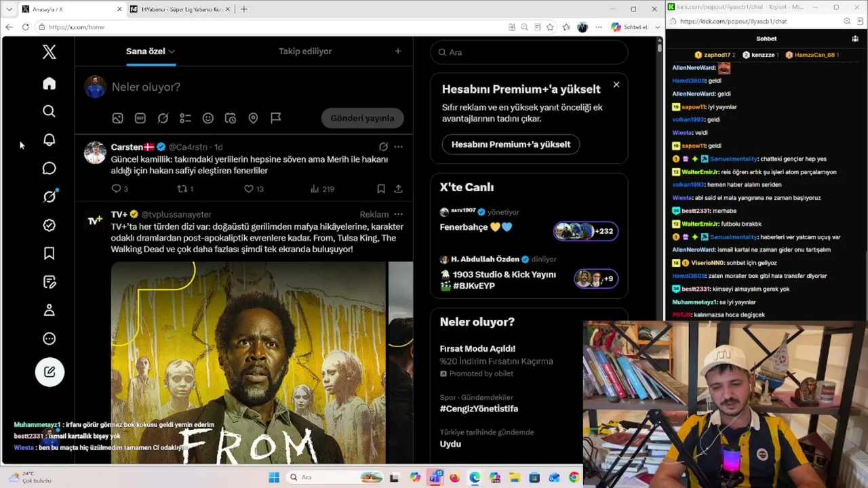
Task: Open the browser tab list chevron
Action: pyautogui.click(x=9, y=9)
